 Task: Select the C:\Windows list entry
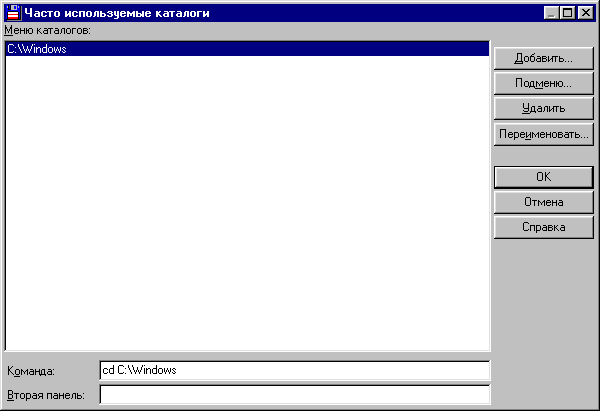tap(247, 49)
